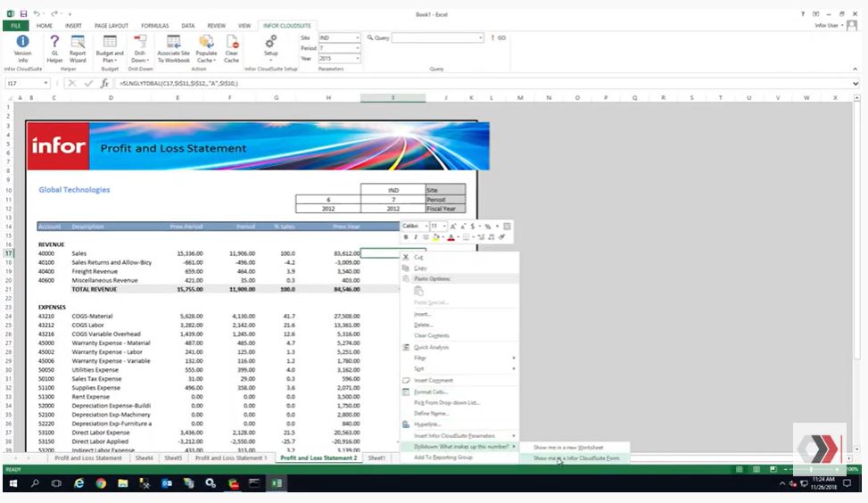Switch to the DATA ribbon tab
The height and width of the screenshot is (503, 868).
(187, 26)
